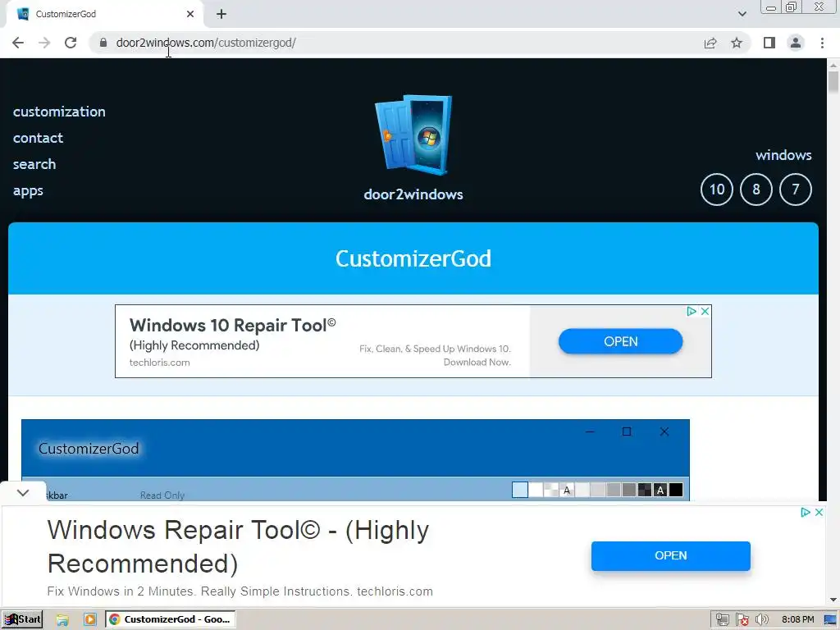This screenshot has width=840, height=630.
Task: Click the address bar URL field
Action: tap(396, 43)
